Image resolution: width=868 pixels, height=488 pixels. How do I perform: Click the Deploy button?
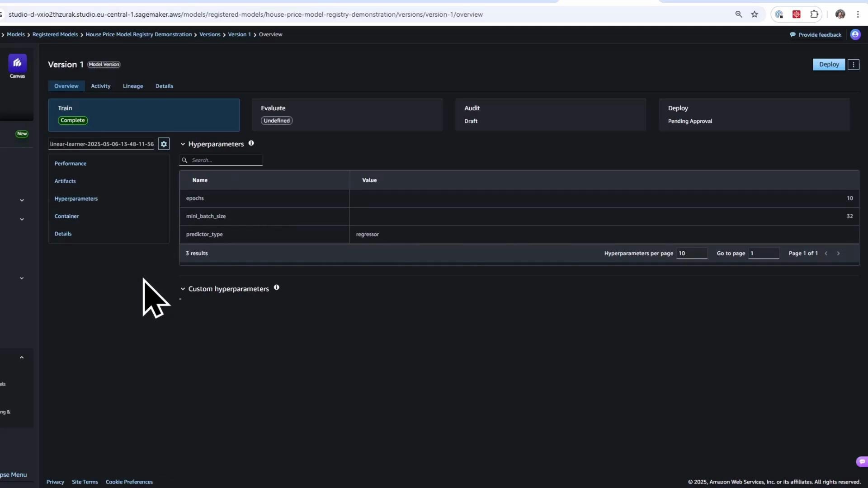[x=829, y=65]
